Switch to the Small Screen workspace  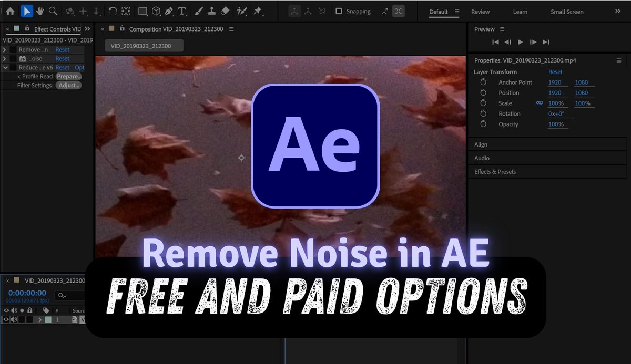click(x=567, y=12)
